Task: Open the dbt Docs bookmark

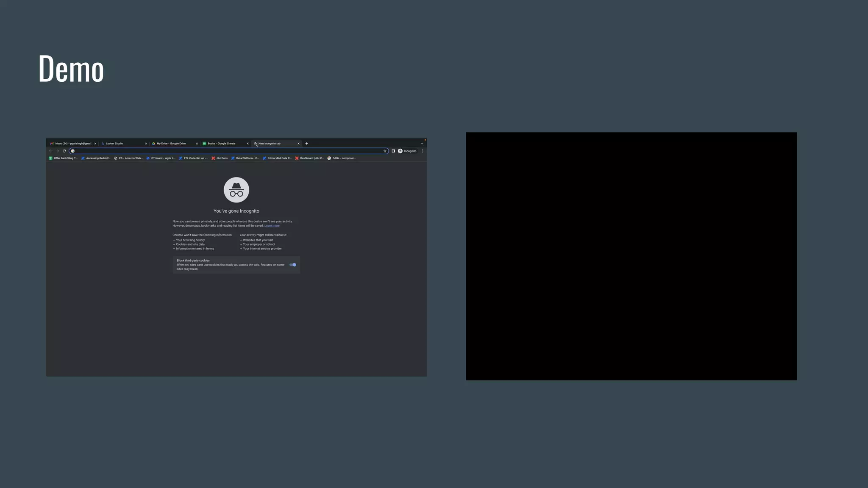Action: click(x=220, y=158)
